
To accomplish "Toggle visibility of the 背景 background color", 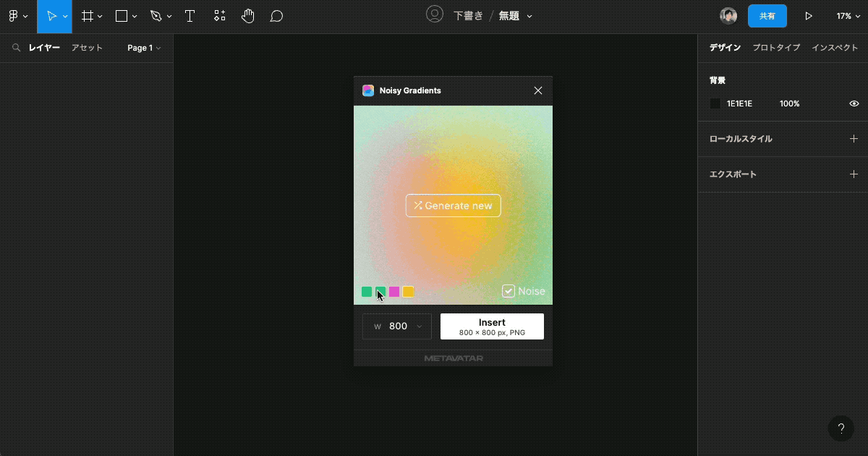I will pos(854,104).
